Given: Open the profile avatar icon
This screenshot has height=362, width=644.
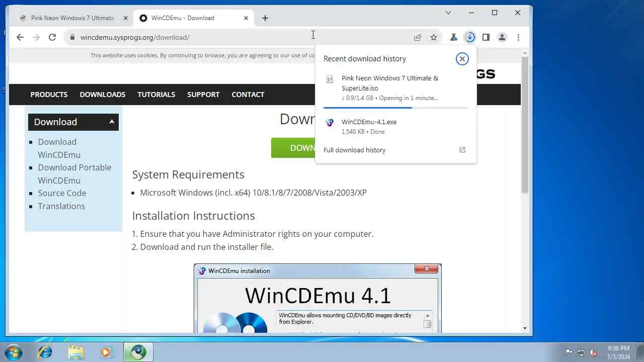Looking at the screenshot, I should coord(502,37).
